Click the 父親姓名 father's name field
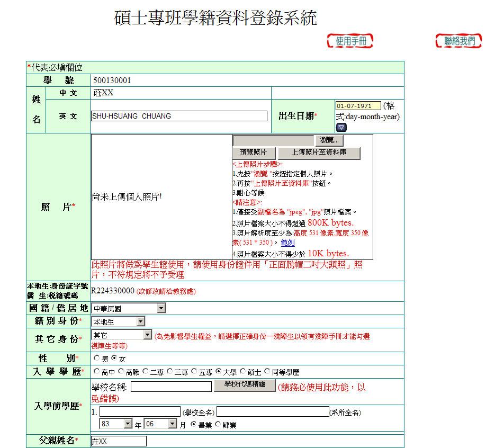The width and height of the screenshot is (486, 448). (x=119, y=441)
